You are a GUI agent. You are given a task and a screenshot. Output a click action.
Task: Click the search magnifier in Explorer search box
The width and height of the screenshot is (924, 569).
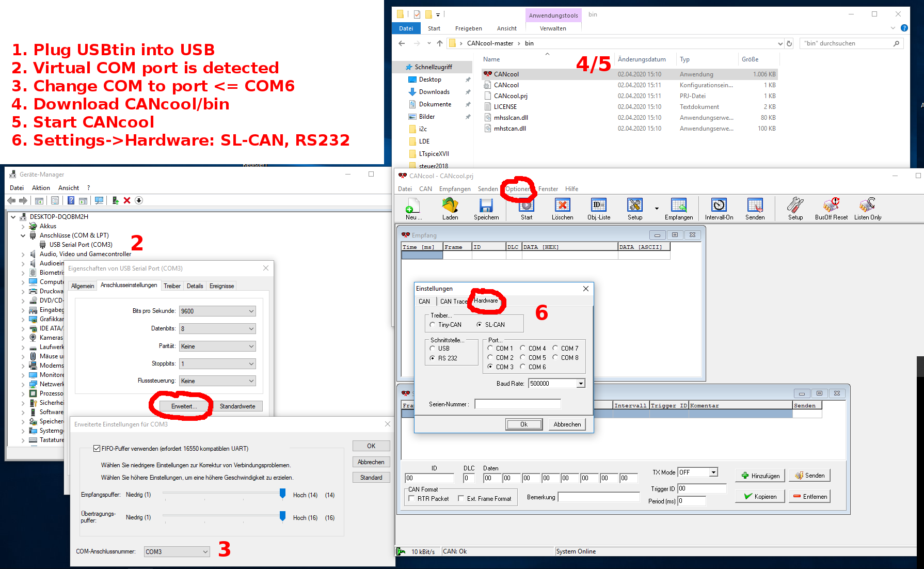tap(897, 43)
